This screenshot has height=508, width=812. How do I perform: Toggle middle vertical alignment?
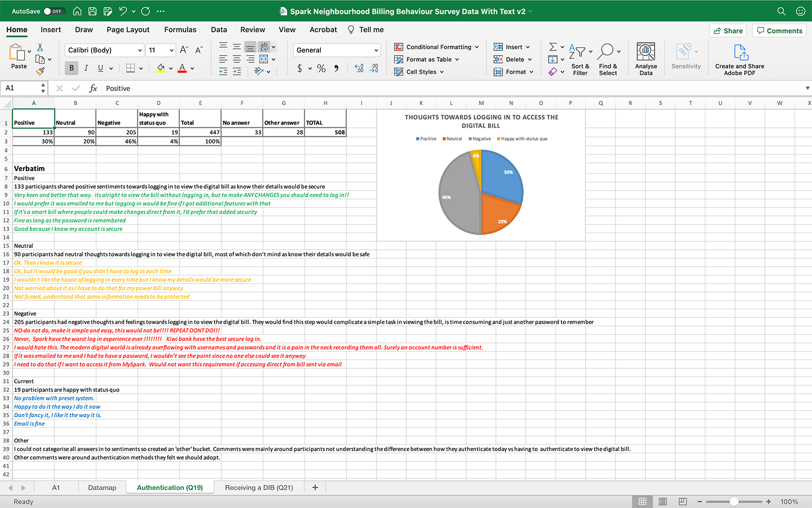[237, 47]
